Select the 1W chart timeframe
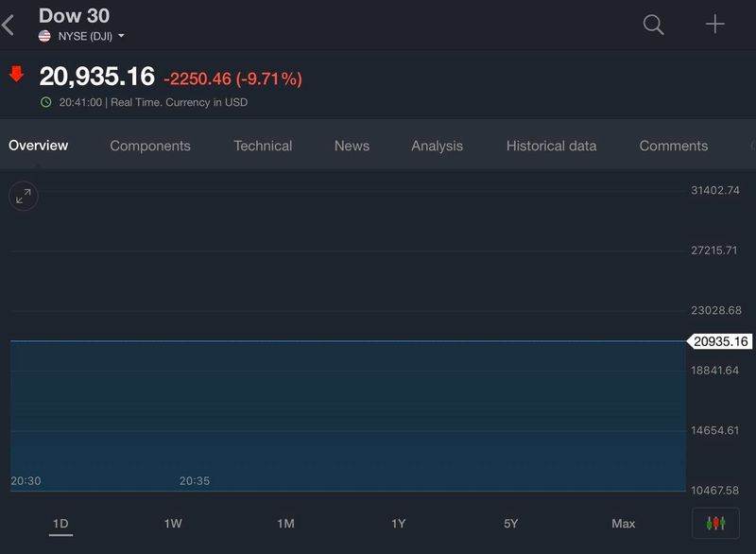 tap(173, 524)
